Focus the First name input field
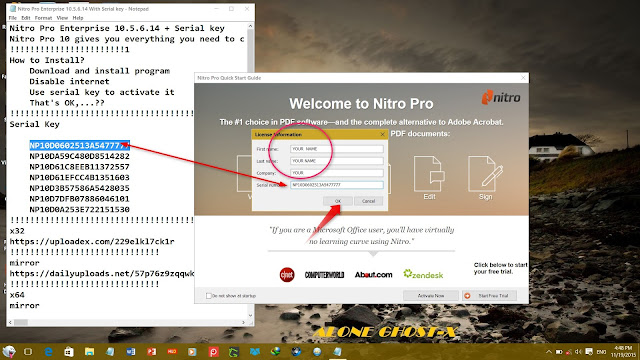Viewport: 640px width, 360px height. click(x=337, y=149)
